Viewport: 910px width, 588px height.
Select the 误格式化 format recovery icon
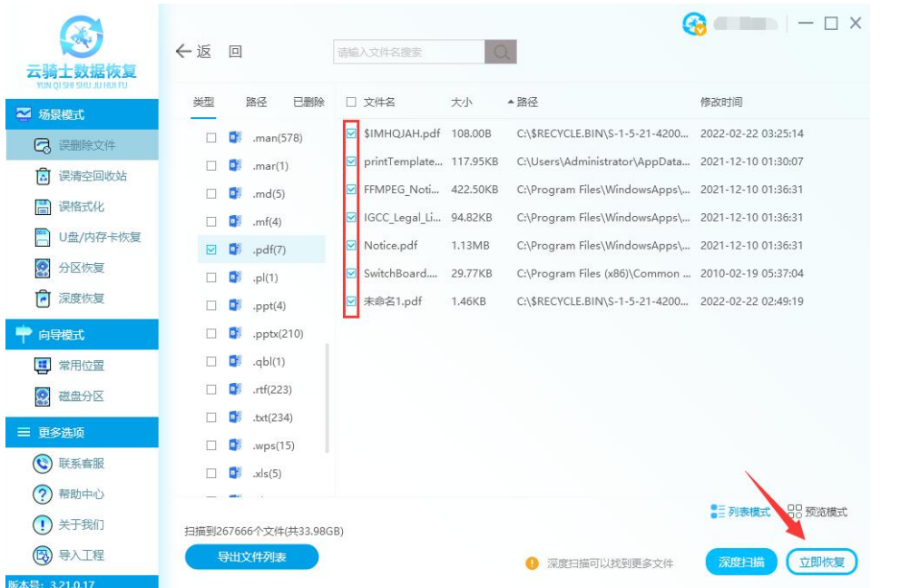point(42,207)
